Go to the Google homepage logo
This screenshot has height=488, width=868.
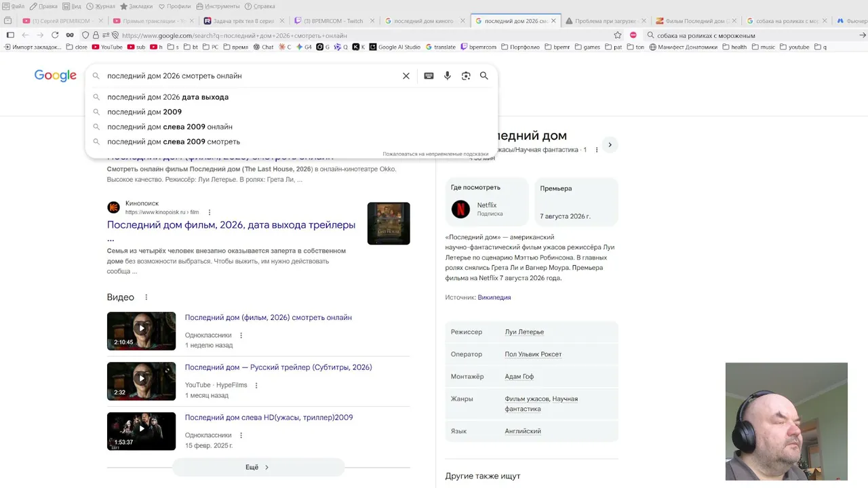pos(56,76)
